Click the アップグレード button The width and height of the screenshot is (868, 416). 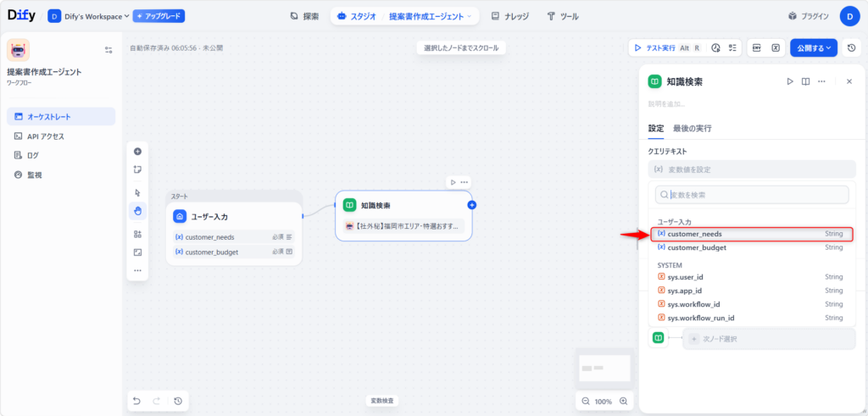(159, 16)
